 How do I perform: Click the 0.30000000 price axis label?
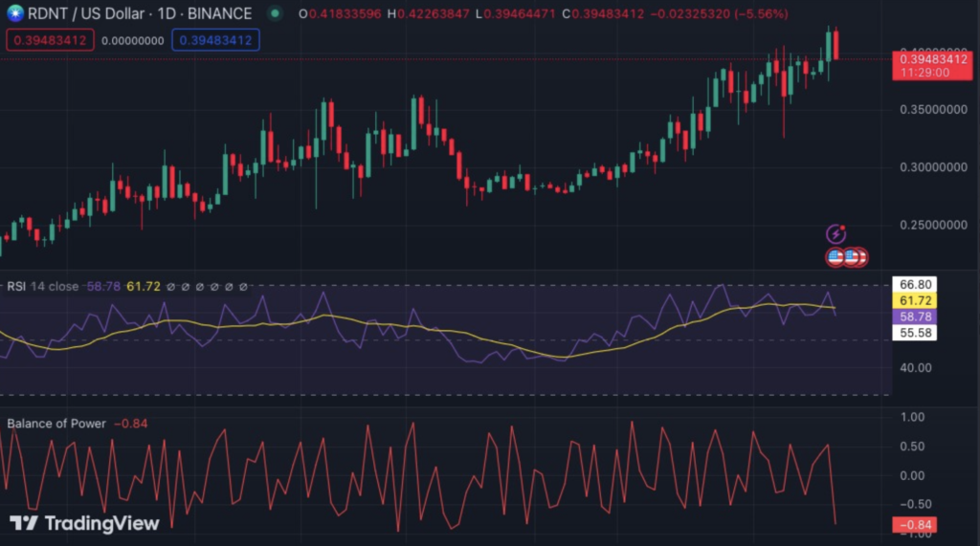(x=933, y=166)
